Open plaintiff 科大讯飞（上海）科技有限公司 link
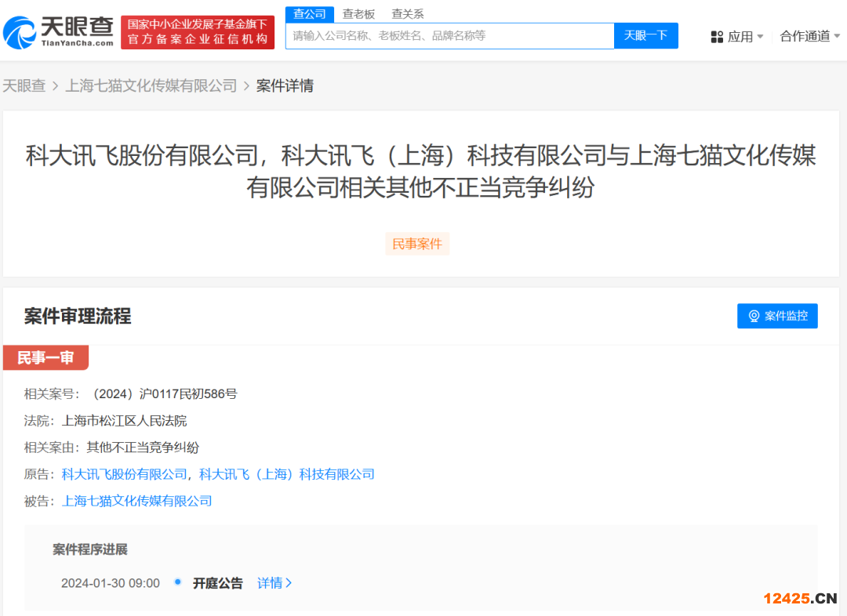847x616 pixels. 287,474
